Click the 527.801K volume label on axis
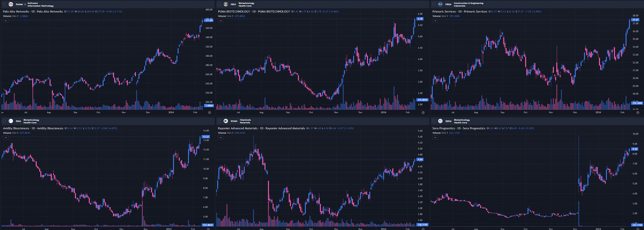The width and height of the screenshot is (644, 230). pos(208,225)
